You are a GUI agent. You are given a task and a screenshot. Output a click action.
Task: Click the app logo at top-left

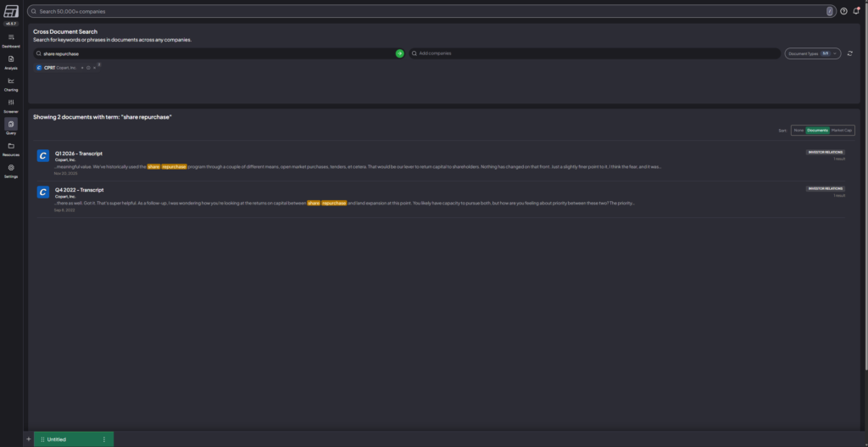coord(11,11)
